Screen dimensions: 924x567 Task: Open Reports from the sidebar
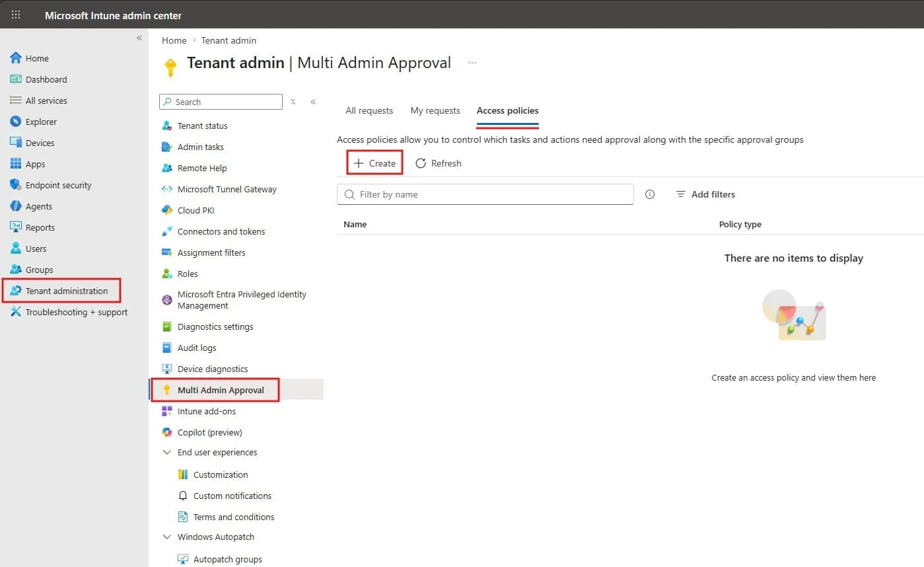pos(32,227)
